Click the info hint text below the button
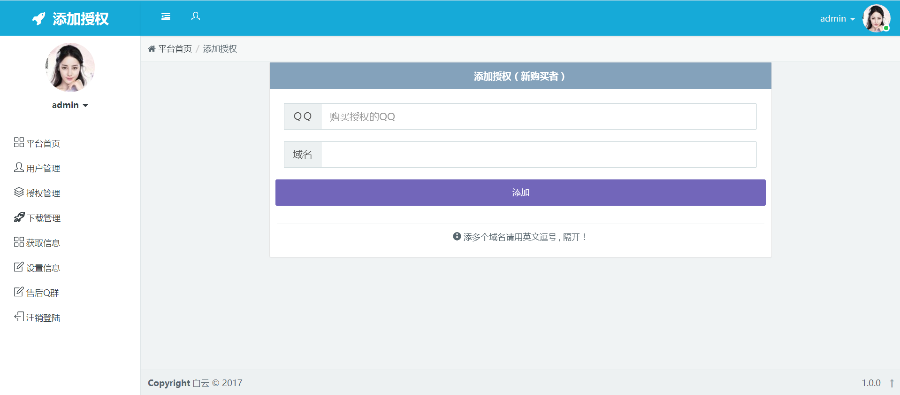The image size is (900, 395). tap(520, 237)
